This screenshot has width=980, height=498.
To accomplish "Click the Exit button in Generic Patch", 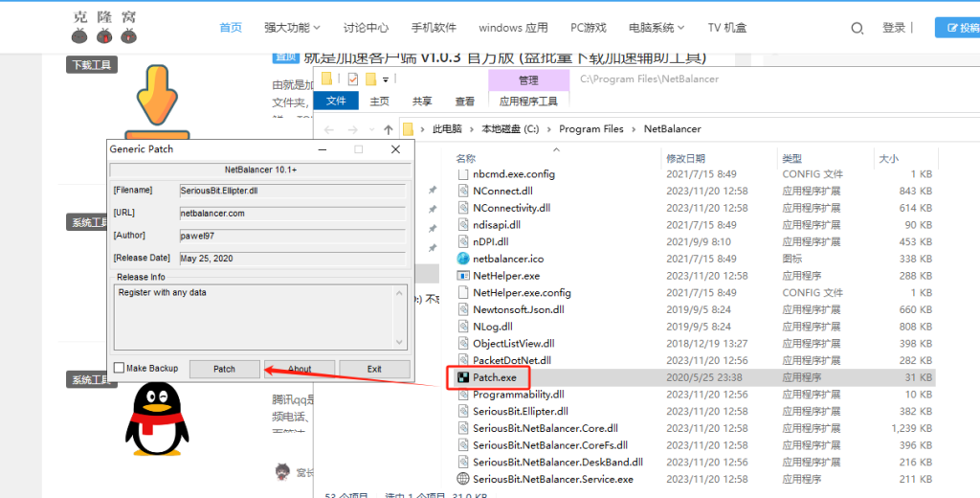I will pyautogui.click(x=374, y=369).
